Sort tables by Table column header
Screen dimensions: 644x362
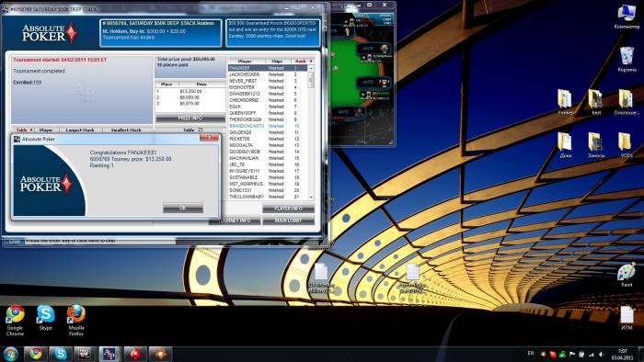tap(24, 130)
